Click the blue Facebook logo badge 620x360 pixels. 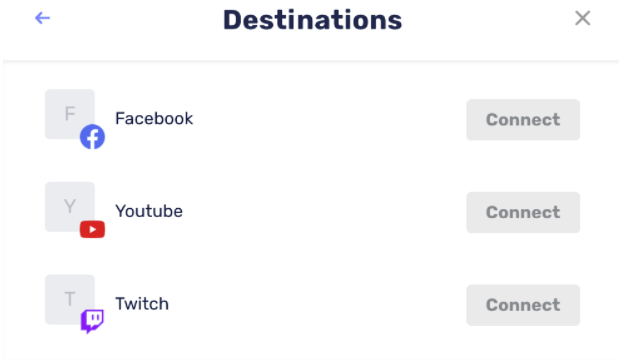click(x=93, y=137)
